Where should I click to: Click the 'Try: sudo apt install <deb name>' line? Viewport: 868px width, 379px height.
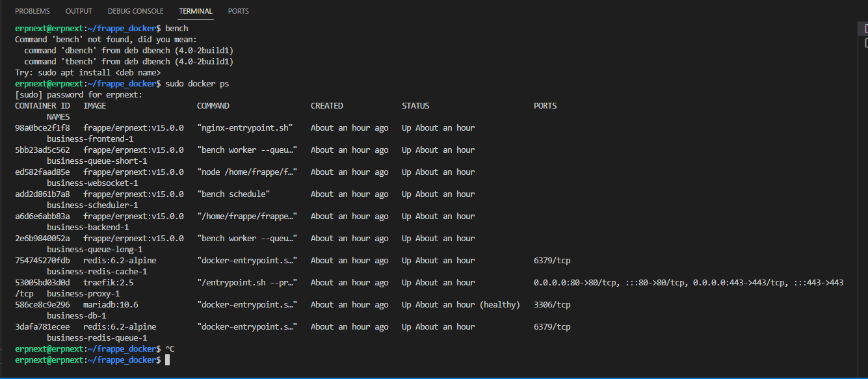coord(88,73)
